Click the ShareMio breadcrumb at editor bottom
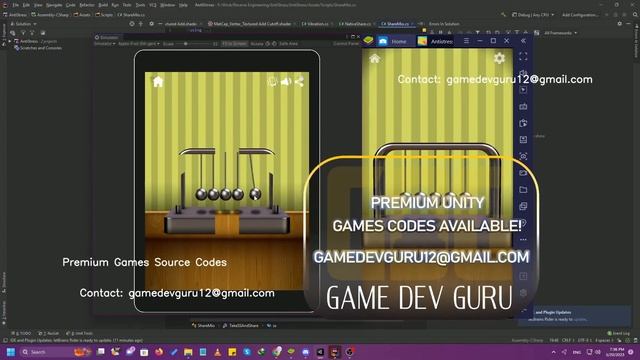This screenshot has width=640, height=360. pos(204,326)
